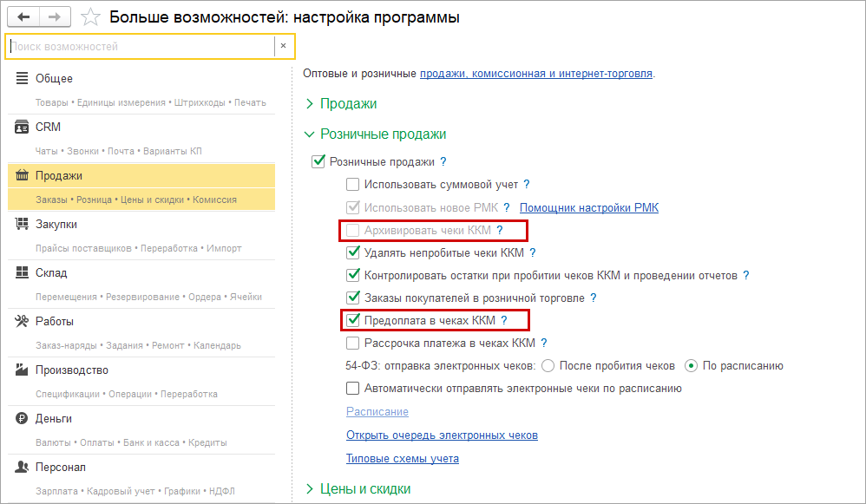
Task: Open the Производство settings section
Action: pos(72,370)
